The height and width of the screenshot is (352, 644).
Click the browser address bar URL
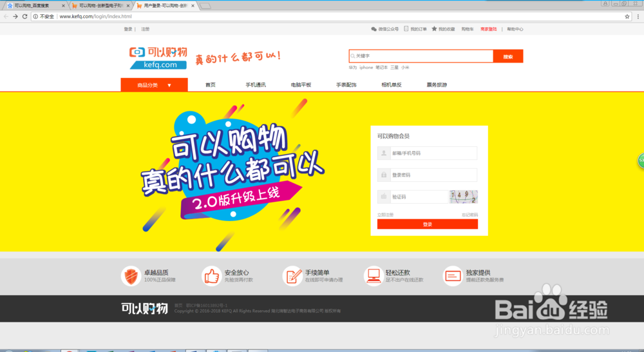click(x=96, y=17)
